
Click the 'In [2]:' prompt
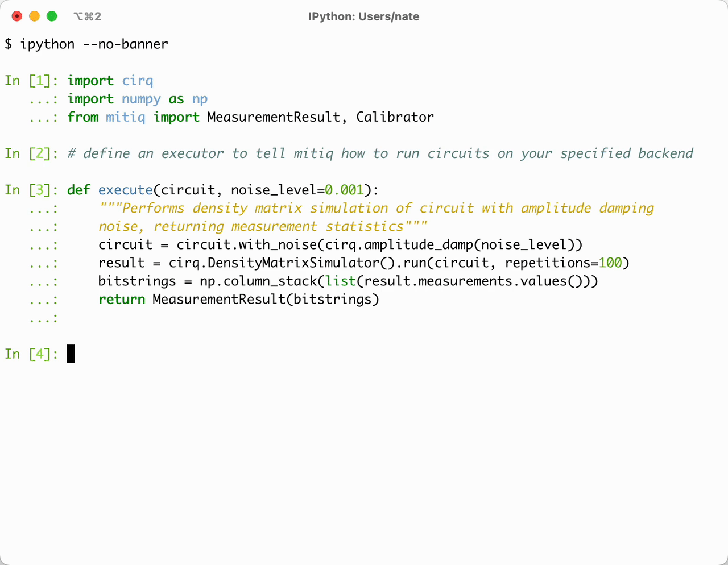(31, 153)
